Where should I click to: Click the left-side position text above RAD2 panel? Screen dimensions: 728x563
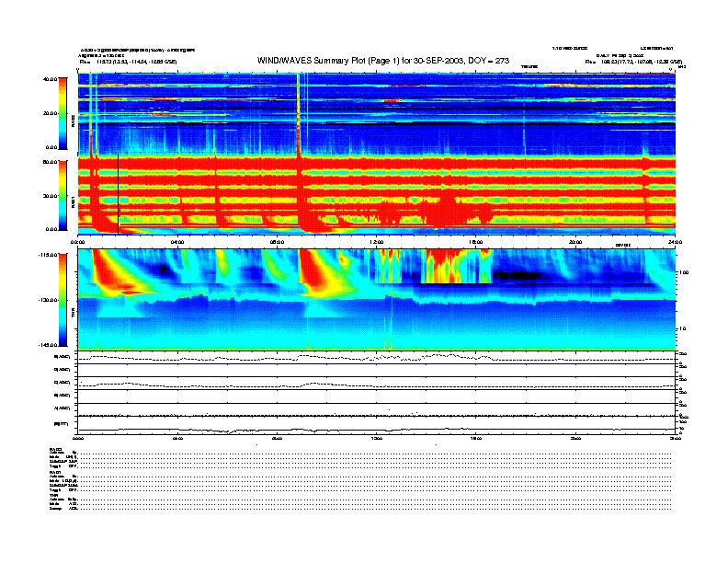[128, 62]
